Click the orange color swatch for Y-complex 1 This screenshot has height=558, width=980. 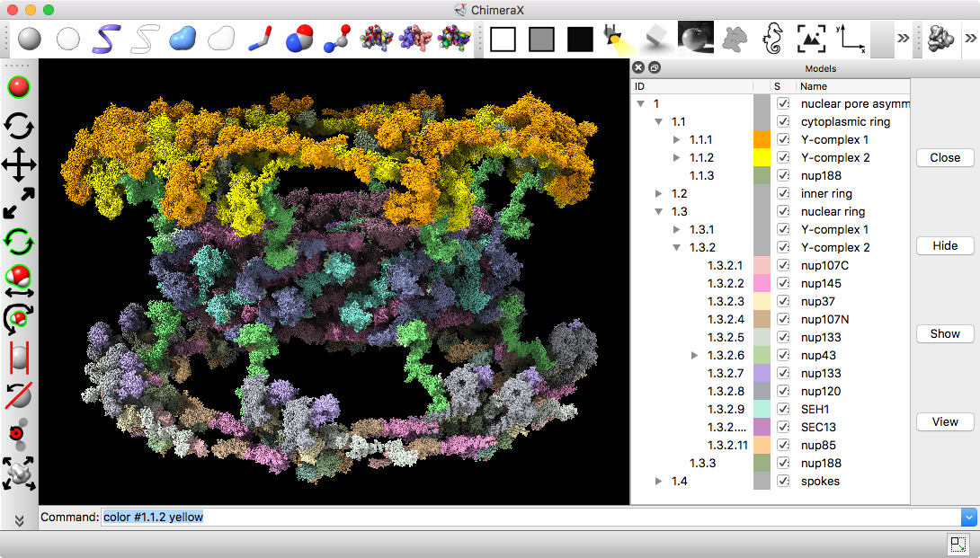pos(762,140)
